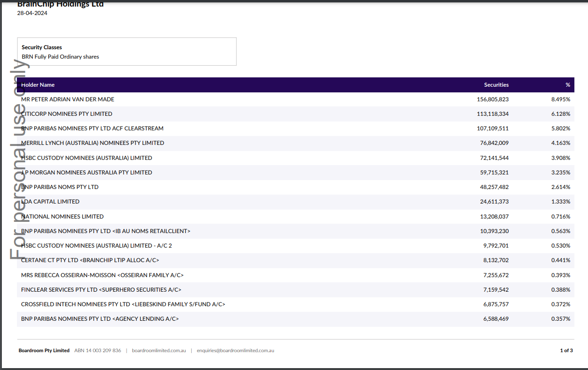Select the Security Classes box

click(127, 52)
